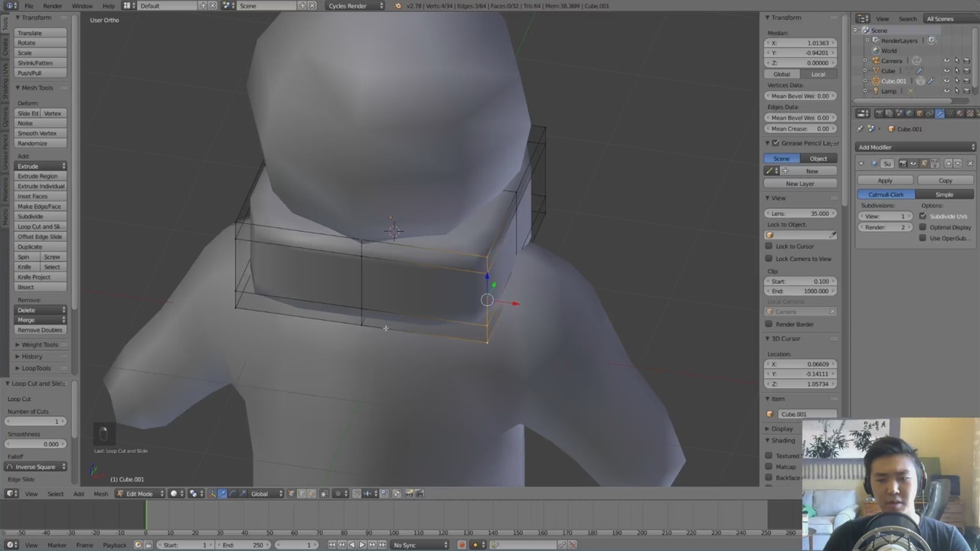Hide Cube.001 using its eye icon
The height and width of the screenshot is (551, 980).
pyautogui.click(x=946, y=81)
